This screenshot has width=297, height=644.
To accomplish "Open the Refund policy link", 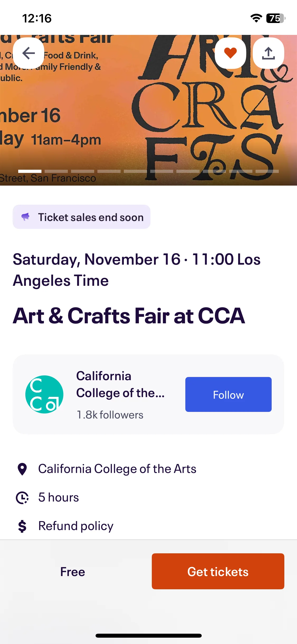I will pyautogui.click(x=76, y=526).
